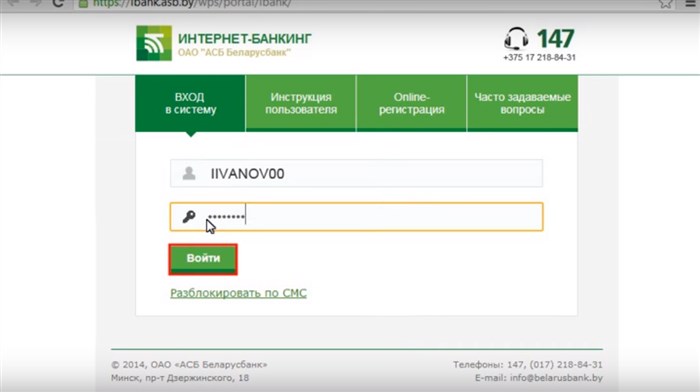
Task: Click the Belarusbank green logo icon
Action: [154, 43]
